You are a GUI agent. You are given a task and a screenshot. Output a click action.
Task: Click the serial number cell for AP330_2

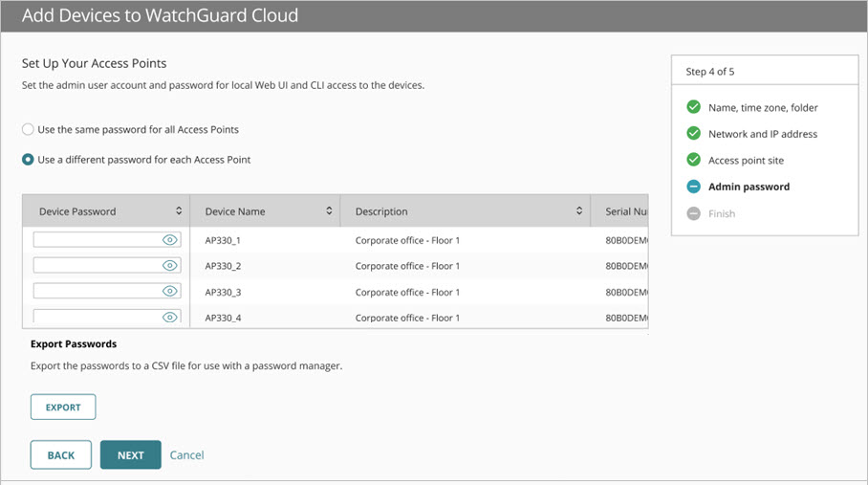point(627,266)
